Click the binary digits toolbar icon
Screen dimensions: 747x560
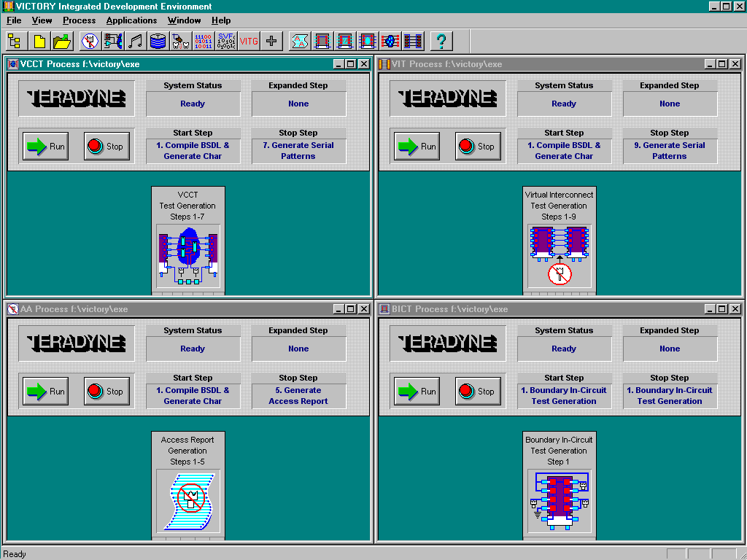point(204,41)
